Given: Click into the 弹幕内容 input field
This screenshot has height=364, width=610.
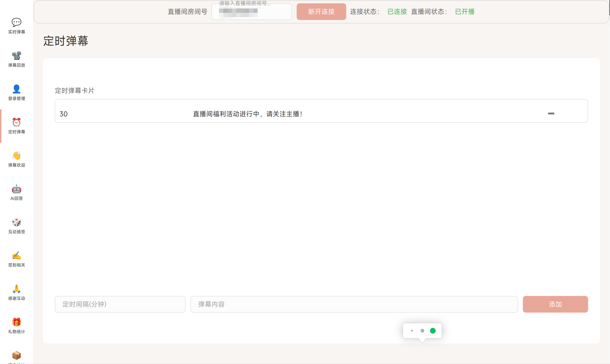Looking at the screenshot, I should 354,304.
